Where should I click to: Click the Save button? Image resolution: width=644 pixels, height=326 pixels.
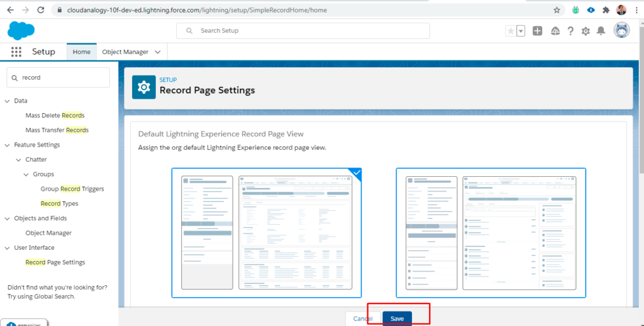click(397, 318)
